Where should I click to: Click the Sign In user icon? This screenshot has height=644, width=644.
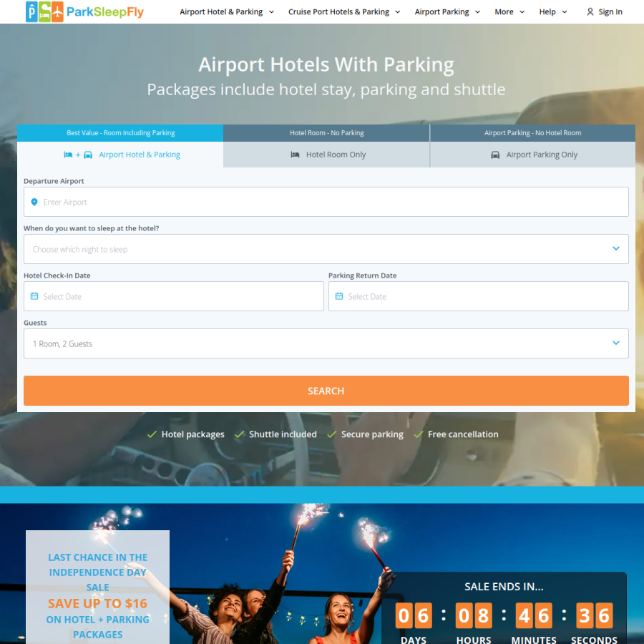[x=590, y=12]
